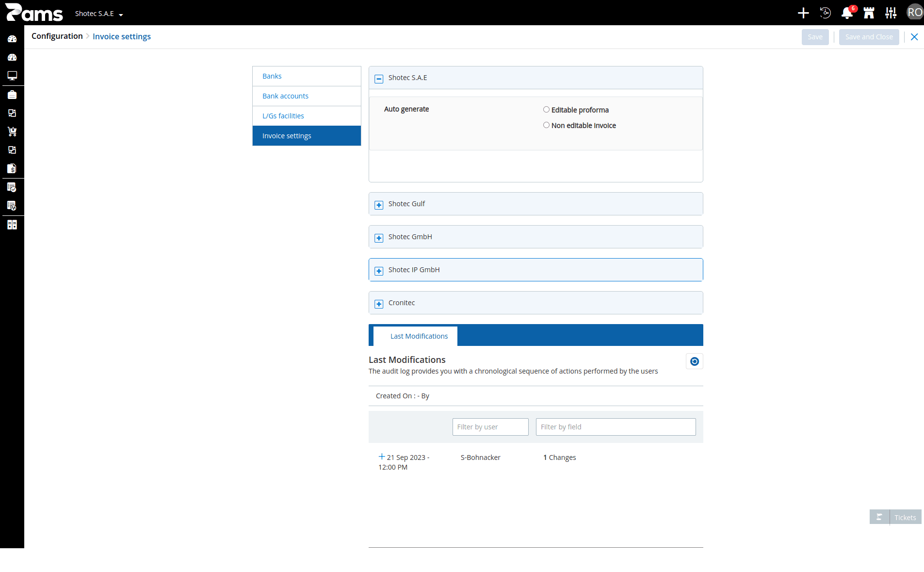Open the monitor screen sidebar icon
Viewport: 924px width, 572px height.
click(x=12, y=76)
